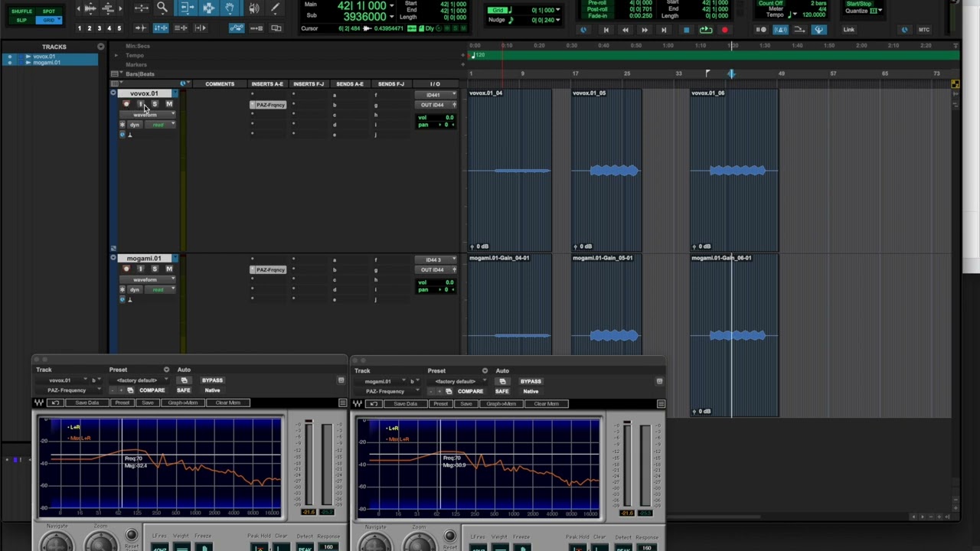
Task: Click the Rewind transport button
Action: (x=625, y=30)
